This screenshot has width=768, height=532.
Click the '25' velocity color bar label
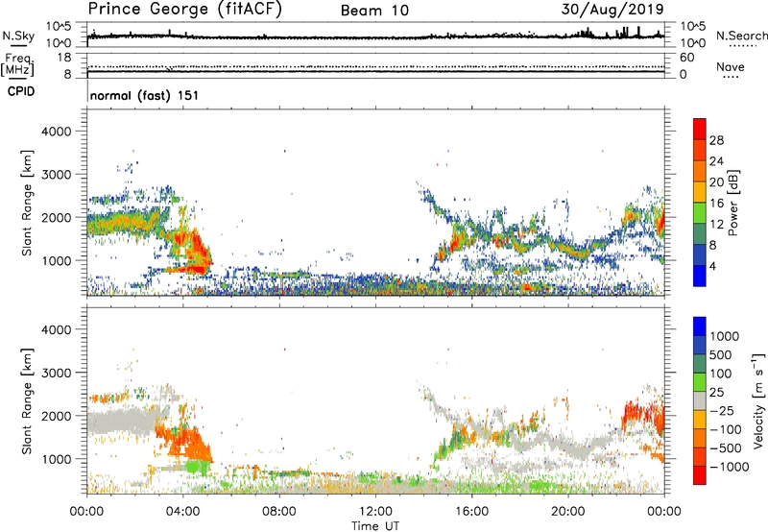[x=716, y=393]
